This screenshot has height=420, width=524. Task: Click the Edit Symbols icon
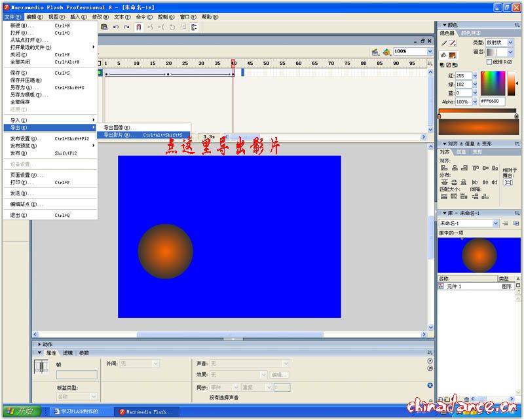tap(387, 52)
